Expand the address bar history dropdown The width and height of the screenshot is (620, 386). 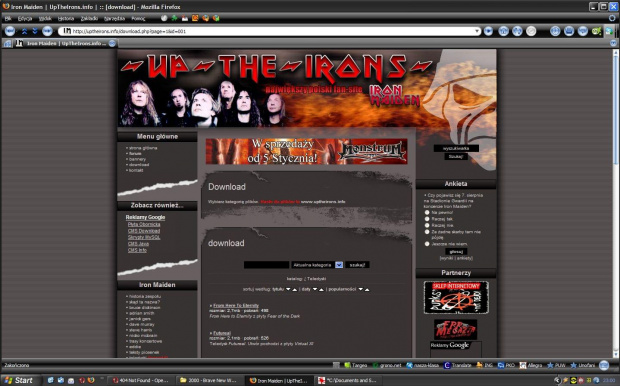point(477,31)
